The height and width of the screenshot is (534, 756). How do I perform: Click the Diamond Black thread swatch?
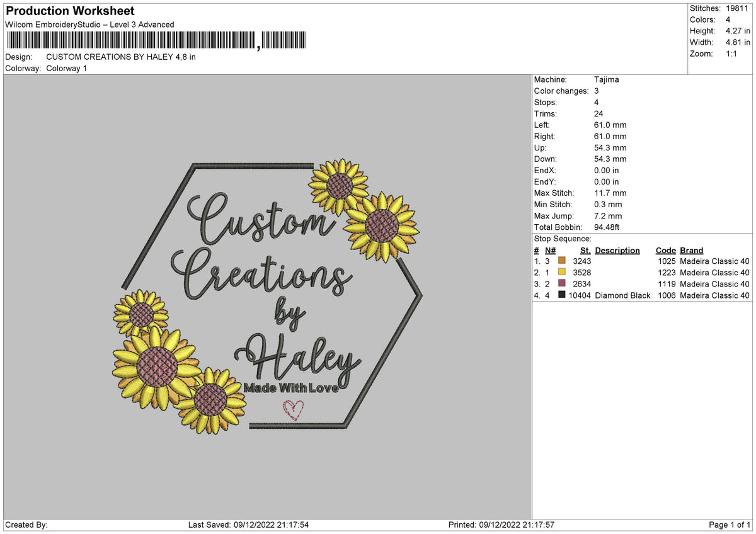pyautogui.click(x=563, y=295)
